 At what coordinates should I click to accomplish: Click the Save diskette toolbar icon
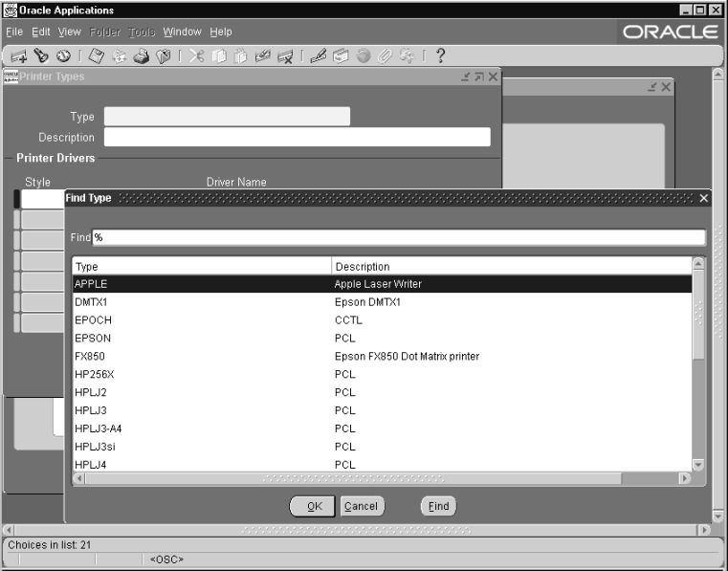(x=96, y=56)
